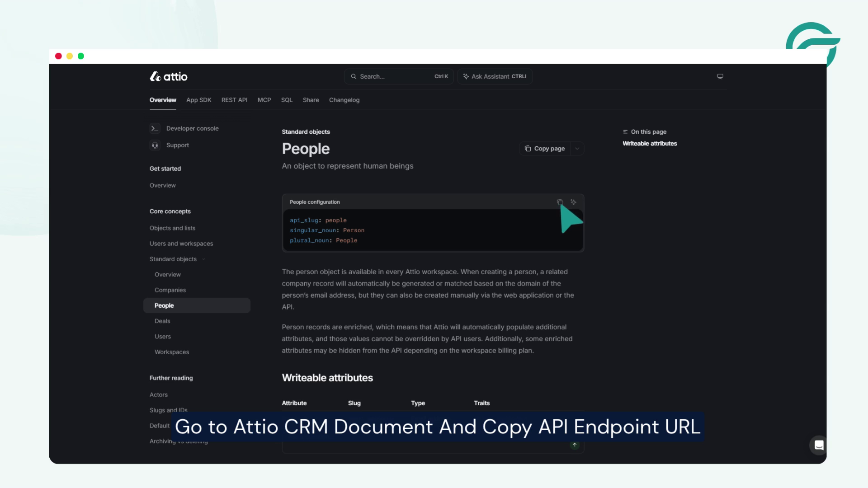Click the Type column header

click(418, 403)
